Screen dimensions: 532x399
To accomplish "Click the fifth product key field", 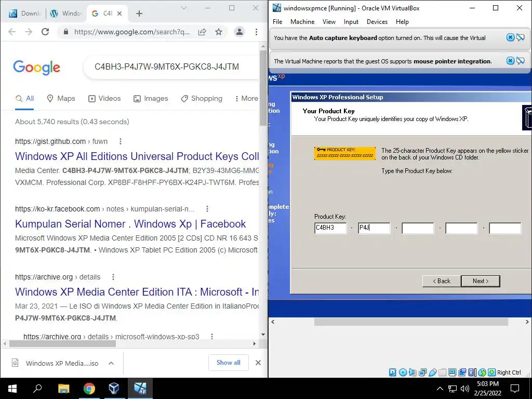I will (505, 228).
